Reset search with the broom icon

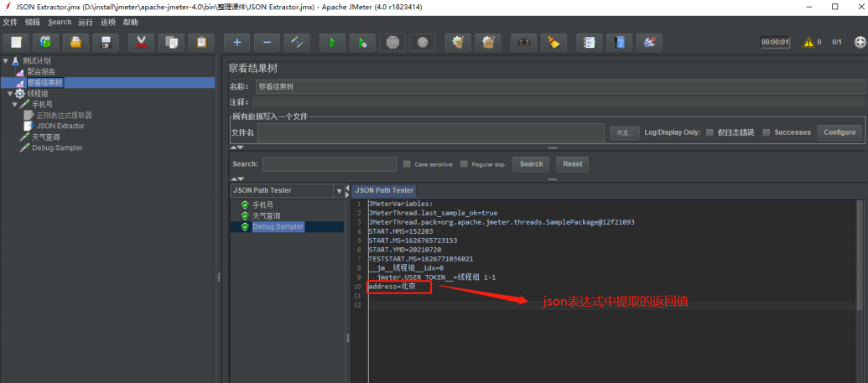pos(554,42)
